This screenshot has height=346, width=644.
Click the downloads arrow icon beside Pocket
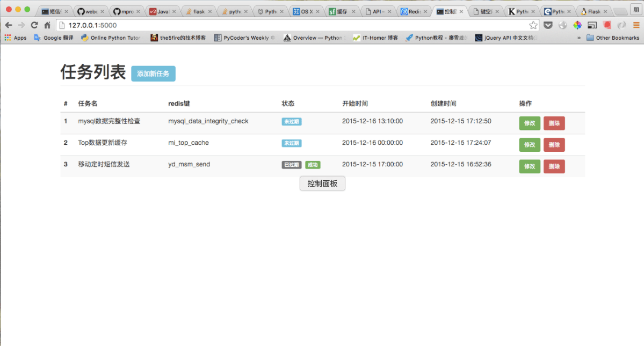(x=563, y=25)
